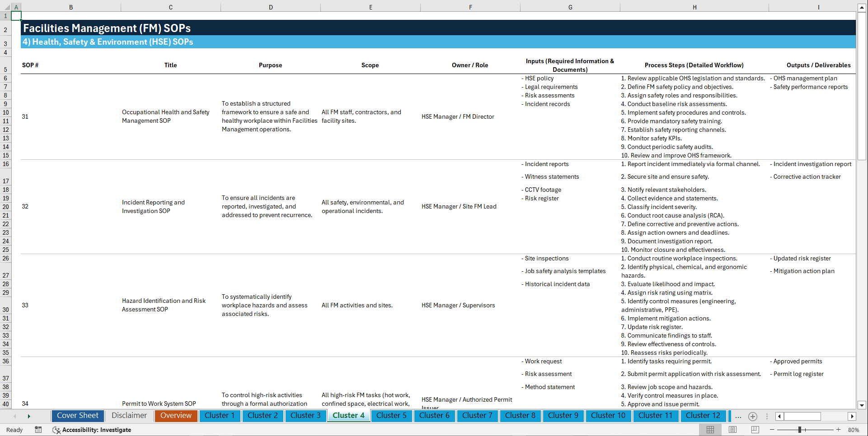Switch to Page Layout view
Screen dimensions: 868x436
click(x=732, y=430)
